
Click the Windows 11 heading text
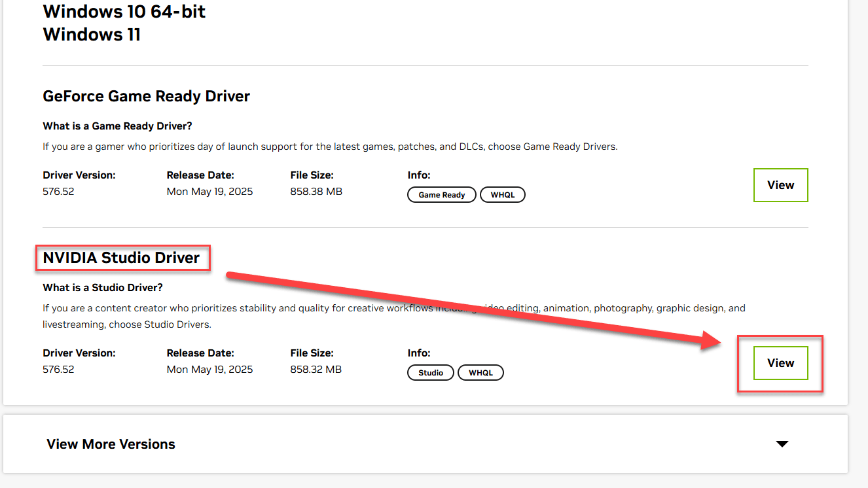92,35
